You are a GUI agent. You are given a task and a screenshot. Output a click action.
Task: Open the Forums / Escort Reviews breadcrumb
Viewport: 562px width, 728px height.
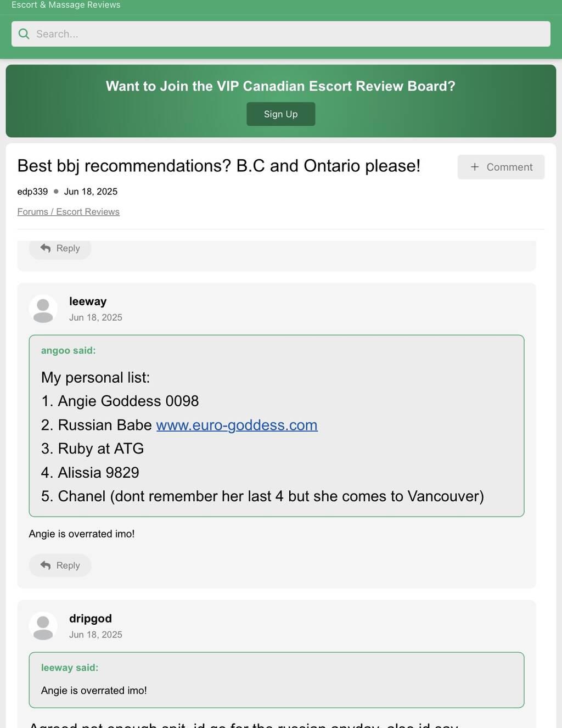68,212
